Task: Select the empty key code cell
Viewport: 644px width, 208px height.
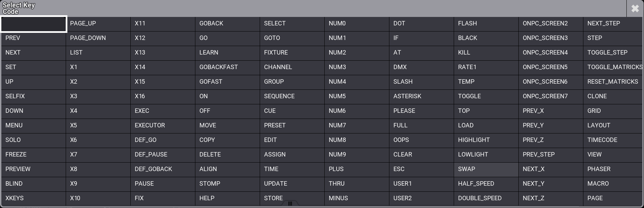Action: point(33,24)
